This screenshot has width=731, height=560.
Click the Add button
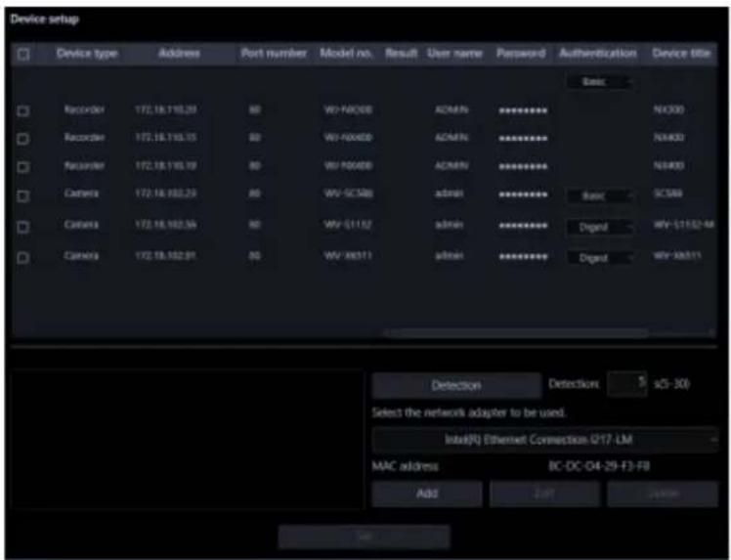427,494
